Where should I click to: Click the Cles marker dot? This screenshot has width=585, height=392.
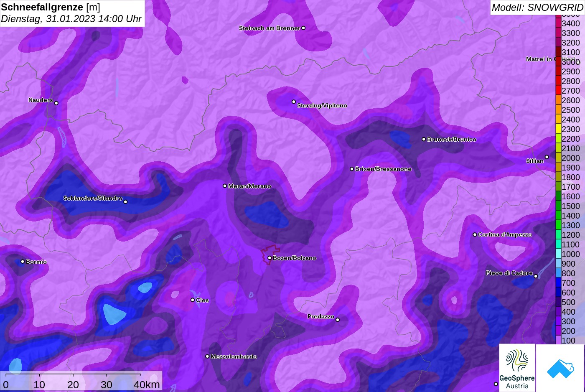193,300
